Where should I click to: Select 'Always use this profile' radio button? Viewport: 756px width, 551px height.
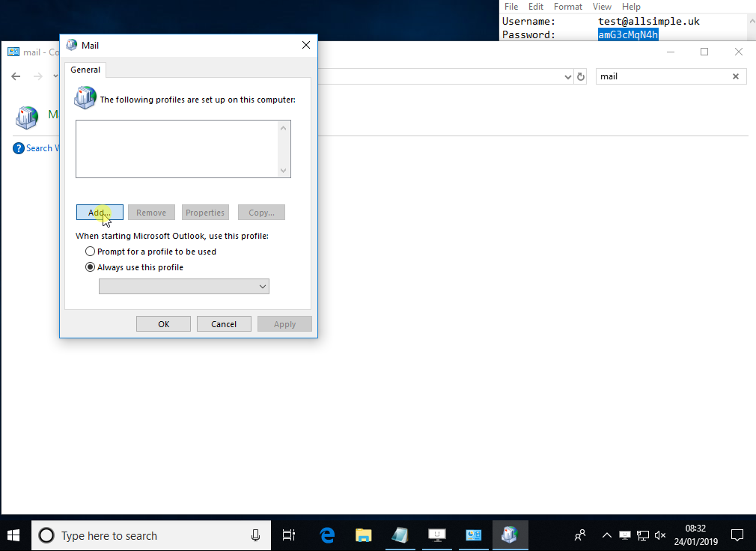click(91, 267)
